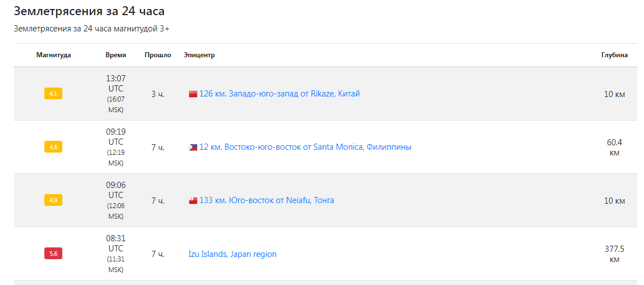Open the Izu Islands, Japan region link

coord(232,254)
